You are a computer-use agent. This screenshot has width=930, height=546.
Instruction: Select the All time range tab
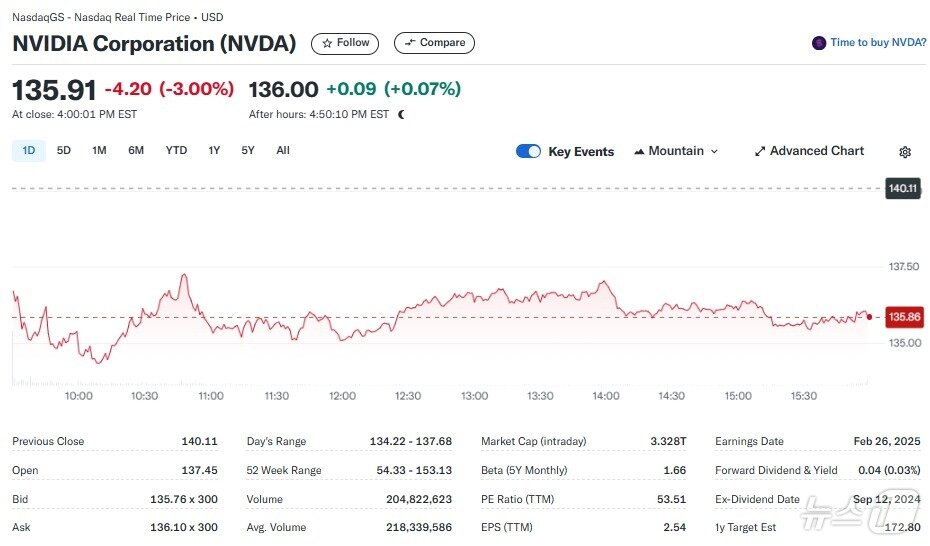pos(283,151)
